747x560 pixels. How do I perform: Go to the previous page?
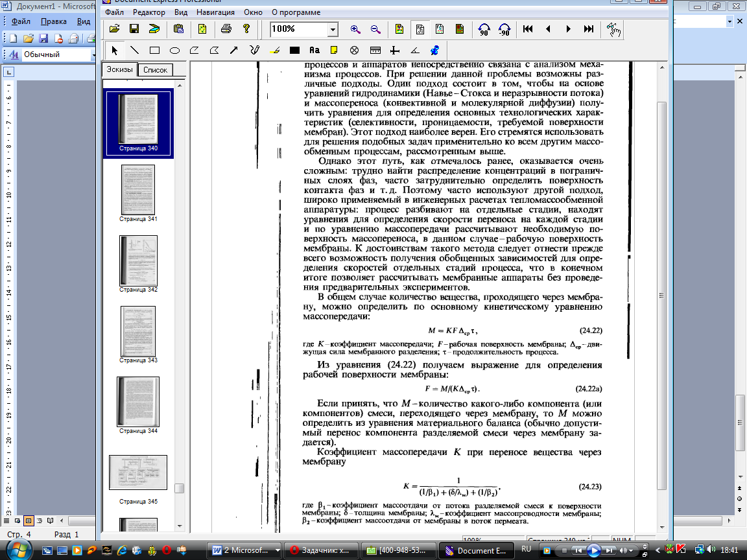coord(548,29)
